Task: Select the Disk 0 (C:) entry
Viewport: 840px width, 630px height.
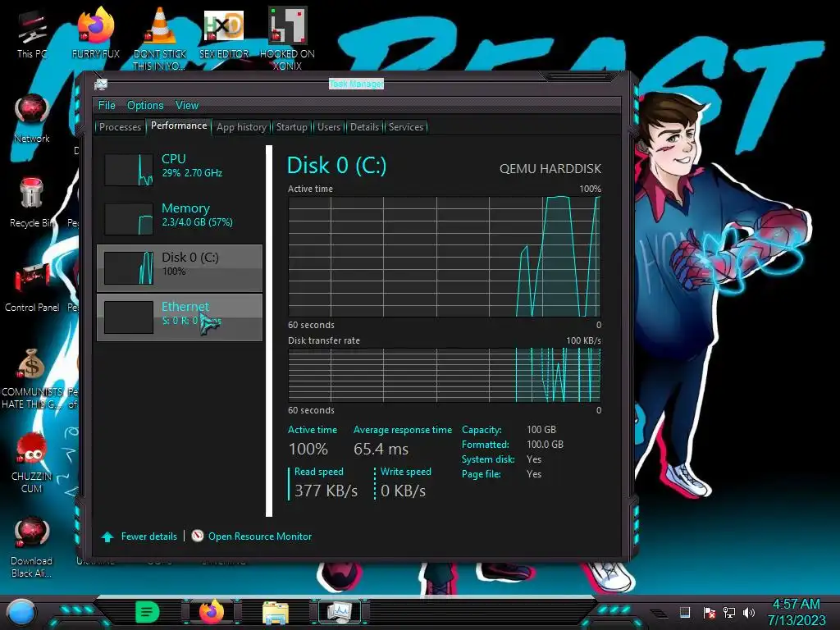Action: 180,268
